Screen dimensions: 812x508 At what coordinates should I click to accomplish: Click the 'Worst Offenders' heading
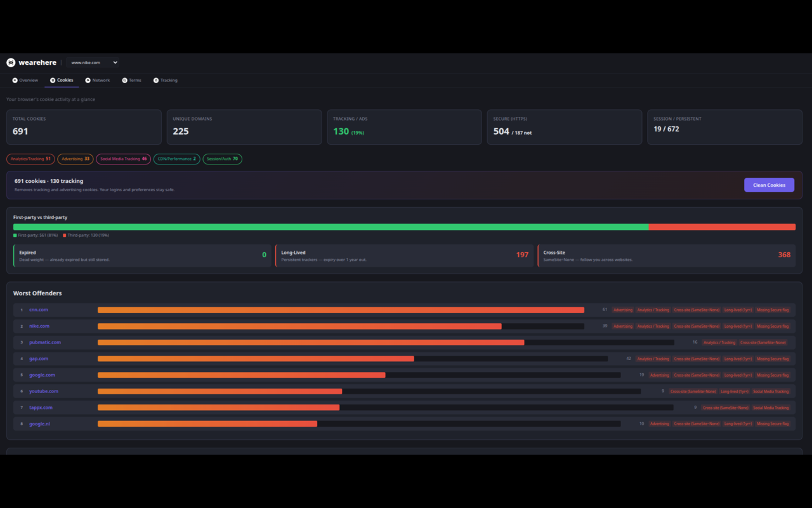coord(37,293)
